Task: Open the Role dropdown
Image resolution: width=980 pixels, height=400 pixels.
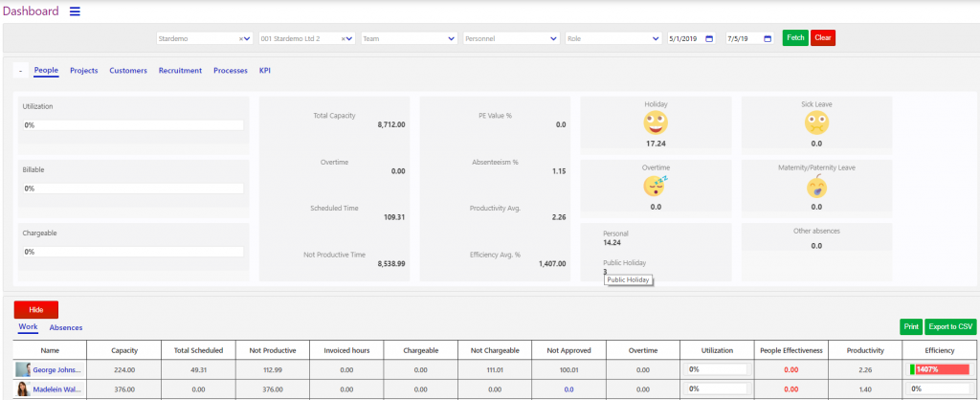Action: pyautogui.click(x=613, y=38)
